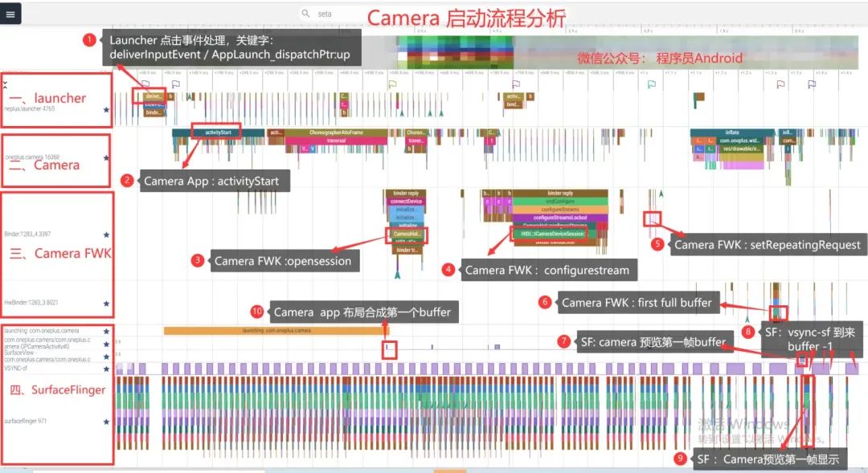Pin the 'launching: com.oneplus.camera' track star
The height and width of the screenshot is (473, 868).
point(106,332)
